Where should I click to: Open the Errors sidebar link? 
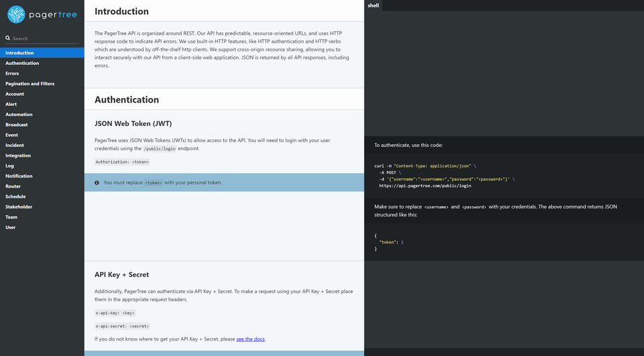(12, 73)
